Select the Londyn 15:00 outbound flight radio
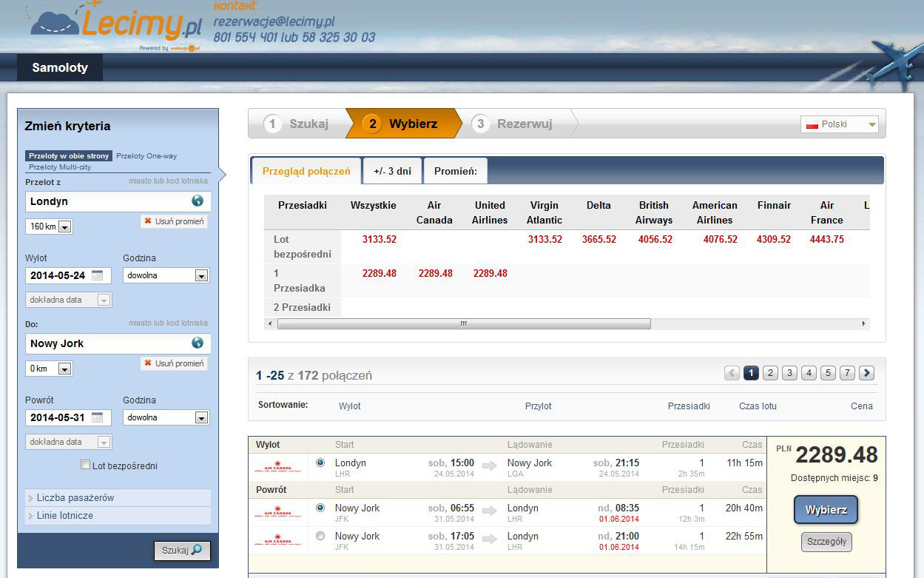Viewport: 924px width, 578px height. pos(320,463)
